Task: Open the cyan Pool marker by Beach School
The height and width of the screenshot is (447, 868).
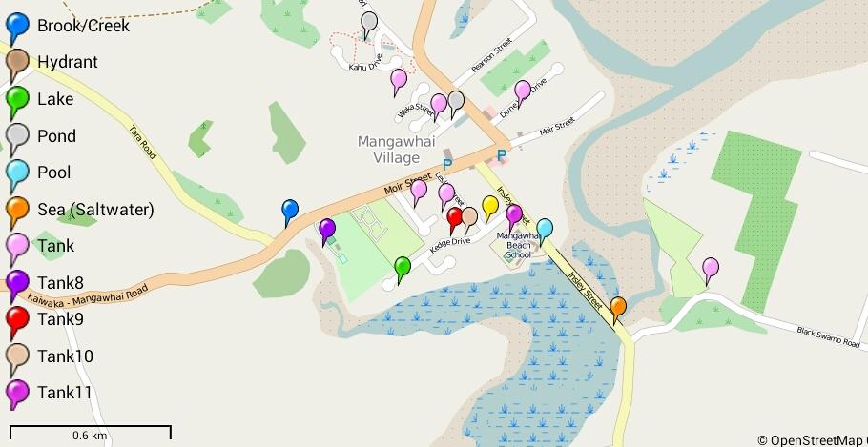Action: coord(545,232)
